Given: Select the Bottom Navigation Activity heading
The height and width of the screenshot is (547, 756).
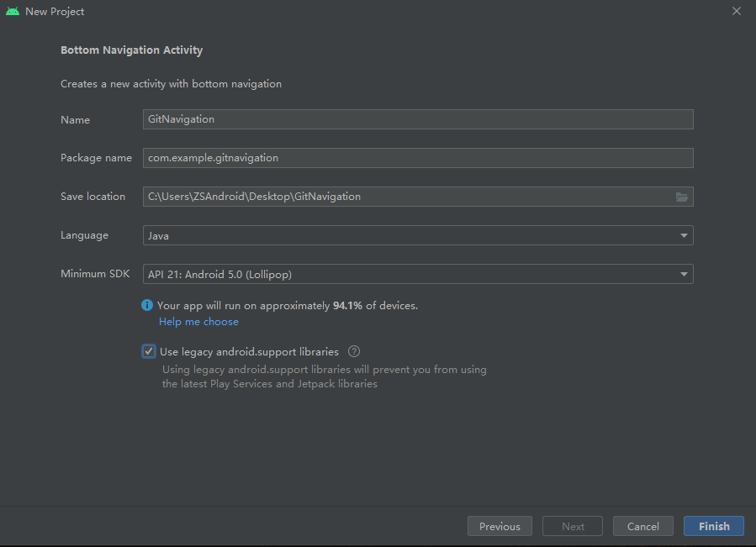Looking at the screenshot, I should pyautogui.click(x=131, y=50).
